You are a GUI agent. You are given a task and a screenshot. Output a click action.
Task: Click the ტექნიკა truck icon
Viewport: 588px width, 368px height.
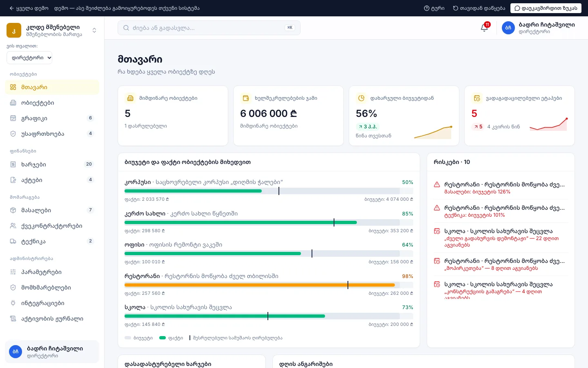click(13, 241)
